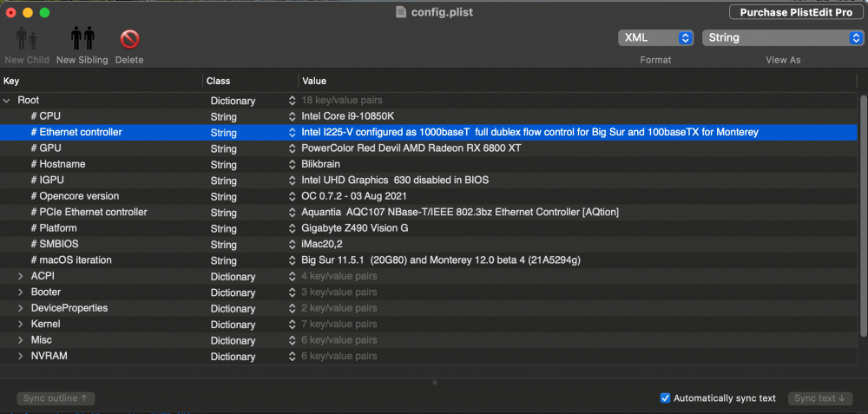Viewport: 868px width, 414px height.
Task: Click value Intel UHD Graphics 630 disabled in BIOS
Action: (x=395, y=181)
